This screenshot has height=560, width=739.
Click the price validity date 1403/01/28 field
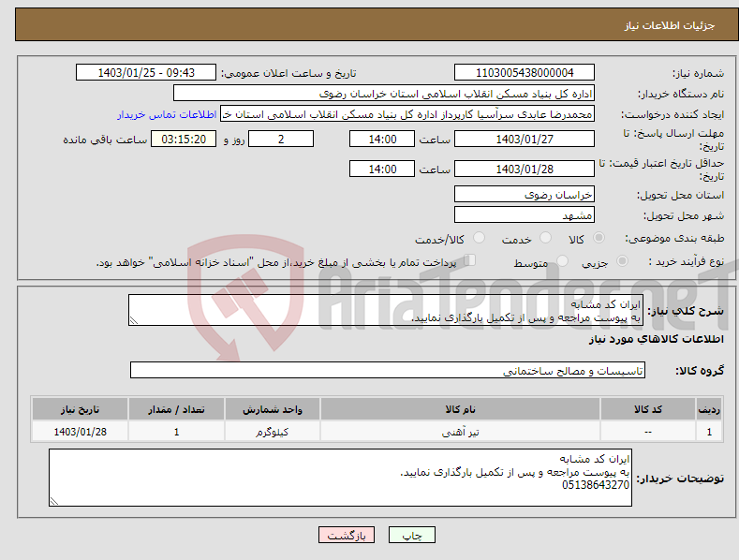click(525, 169)
